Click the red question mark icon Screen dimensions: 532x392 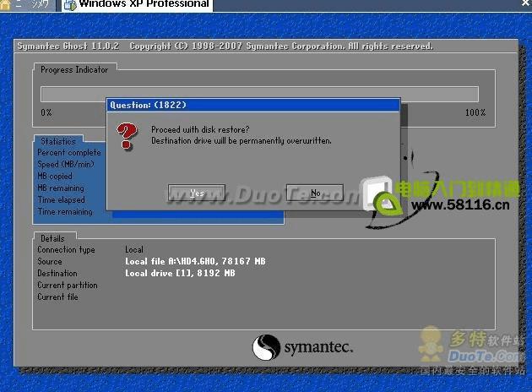[x=127, y=136]
